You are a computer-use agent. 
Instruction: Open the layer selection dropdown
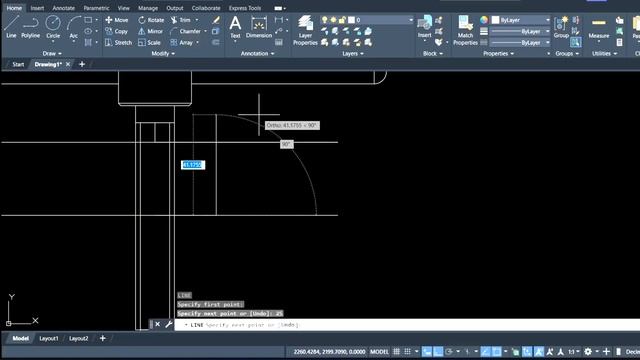[411, 20]
